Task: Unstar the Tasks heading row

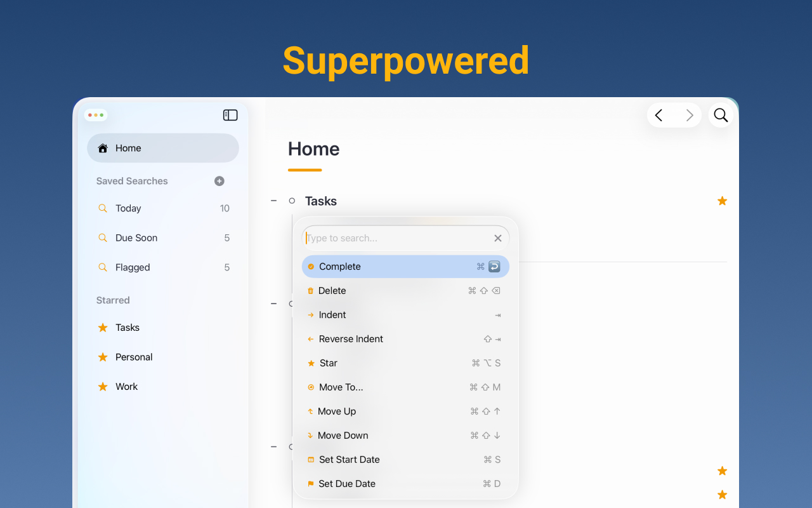Action: (722, 201)
